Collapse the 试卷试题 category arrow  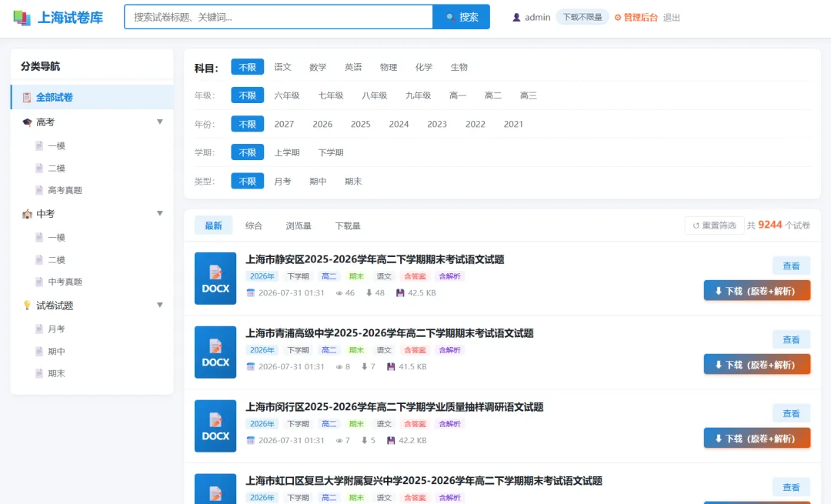click(159, 305)
